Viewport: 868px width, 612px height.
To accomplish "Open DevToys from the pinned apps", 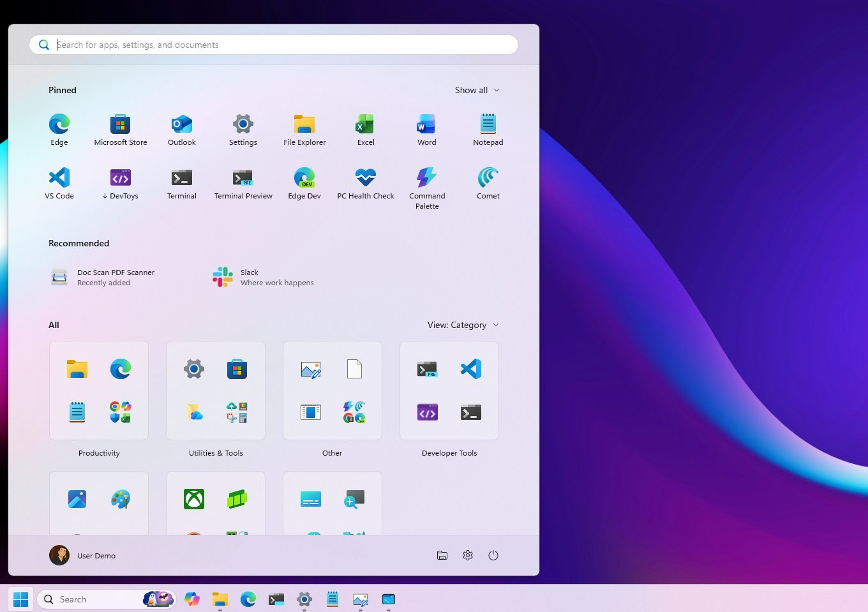I will pos(120,183).
